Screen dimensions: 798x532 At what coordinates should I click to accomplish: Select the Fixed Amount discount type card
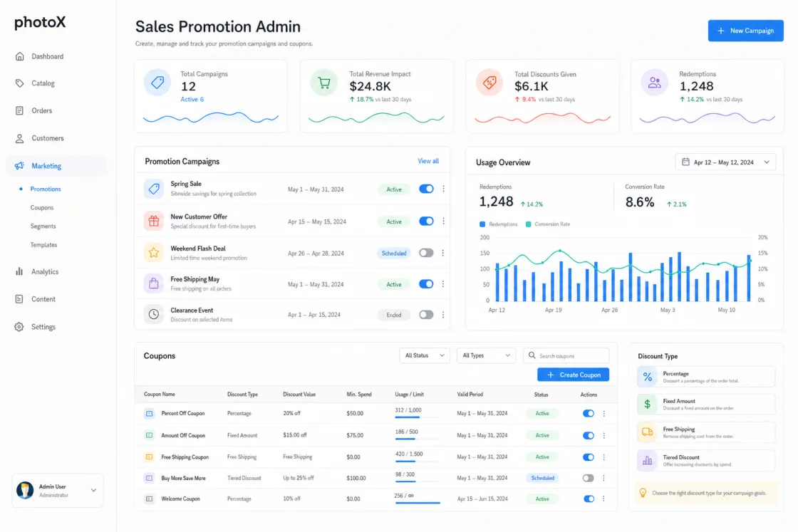(x=705, y=405)
